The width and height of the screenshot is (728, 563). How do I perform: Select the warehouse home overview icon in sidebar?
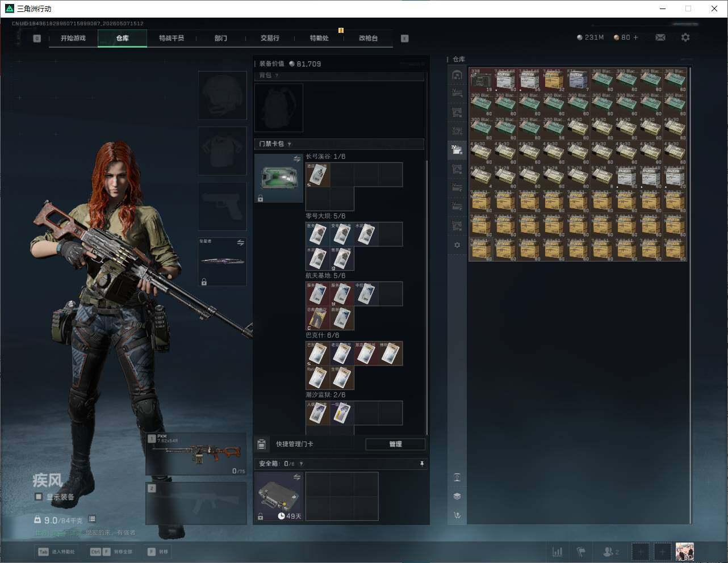[457, 75]
